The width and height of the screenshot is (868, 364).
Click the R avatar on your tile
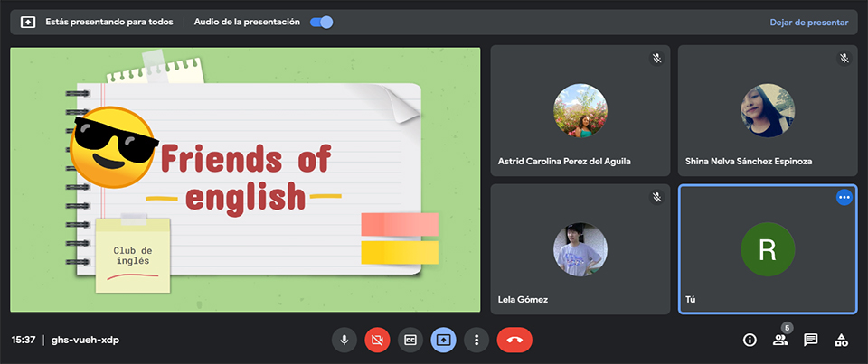pyautogui.click(x=767, y=249)
